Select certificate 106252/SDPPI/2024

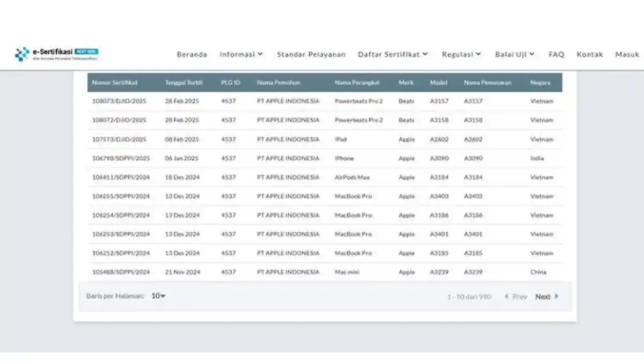click(121, 253)
